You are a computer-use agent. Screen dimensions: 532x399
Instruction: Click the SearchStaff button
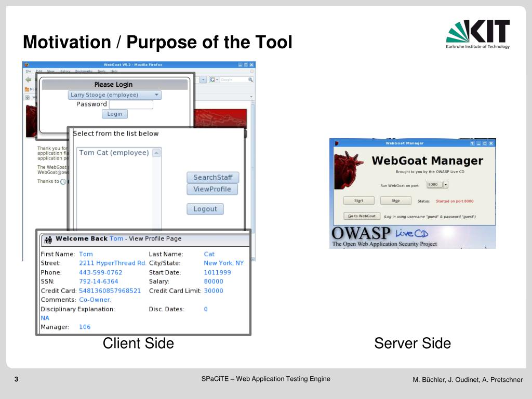(212, 178)
